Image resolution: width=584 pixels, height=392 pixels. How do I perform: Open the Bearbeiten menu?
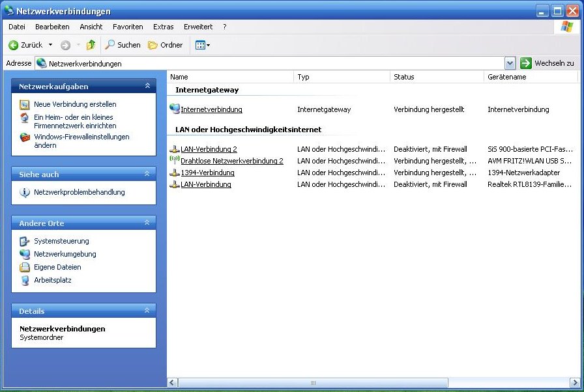click(x=52, y=27)
